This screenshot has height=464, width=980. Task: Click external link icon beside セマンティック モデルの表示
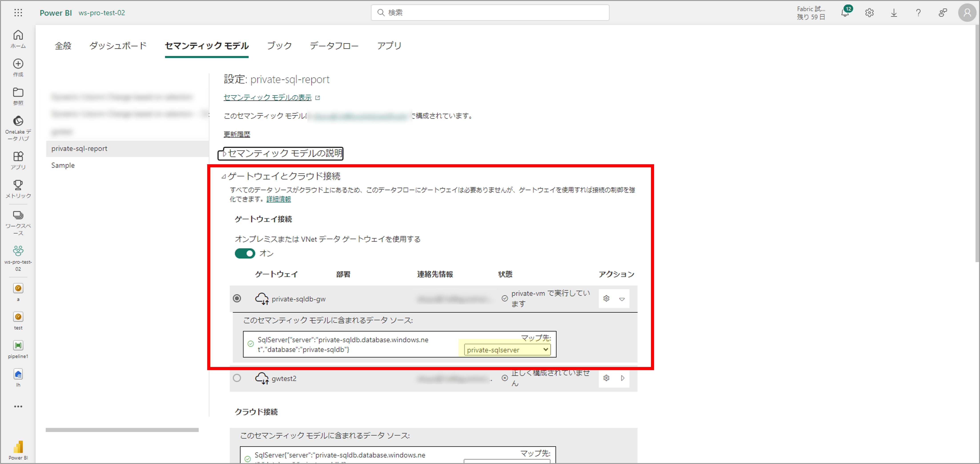pyautogui.click(x=318, y=98)
